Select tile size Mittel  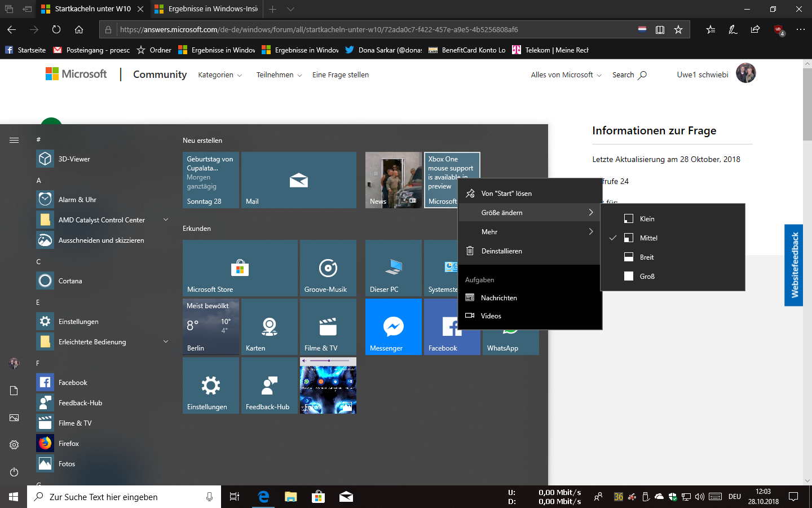(x=673, y=238)
